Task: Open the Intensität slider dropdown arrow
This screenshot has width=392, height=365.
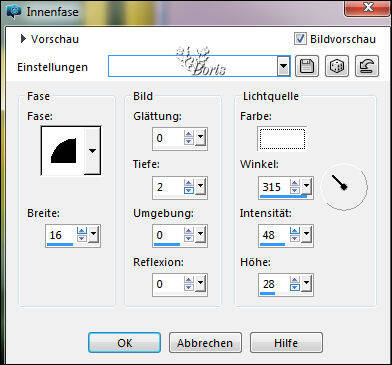Action: [306, 235]
